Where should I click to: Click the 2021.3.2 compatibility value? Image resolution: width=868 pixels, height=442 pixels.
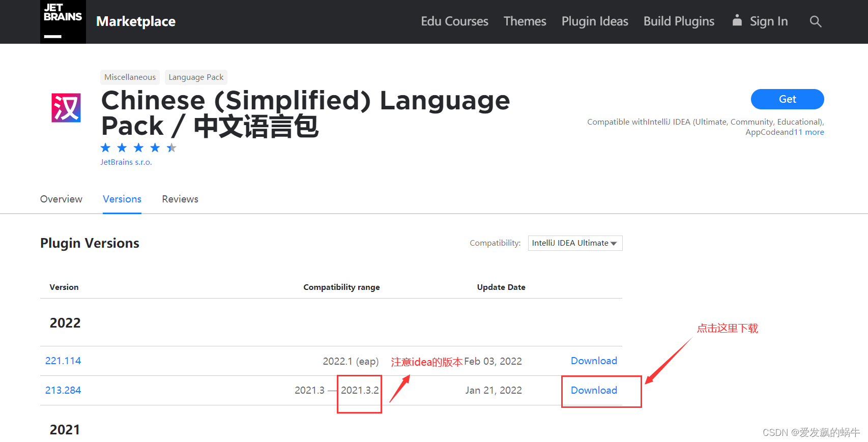tap(360, 390)
